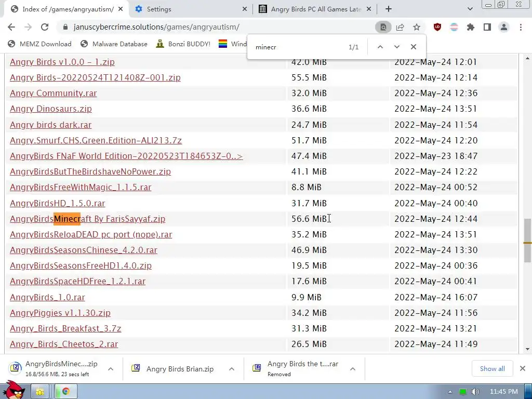Open AngryBirdsMinecraft By FarisSayyaf.zip link

click(87, 219)
